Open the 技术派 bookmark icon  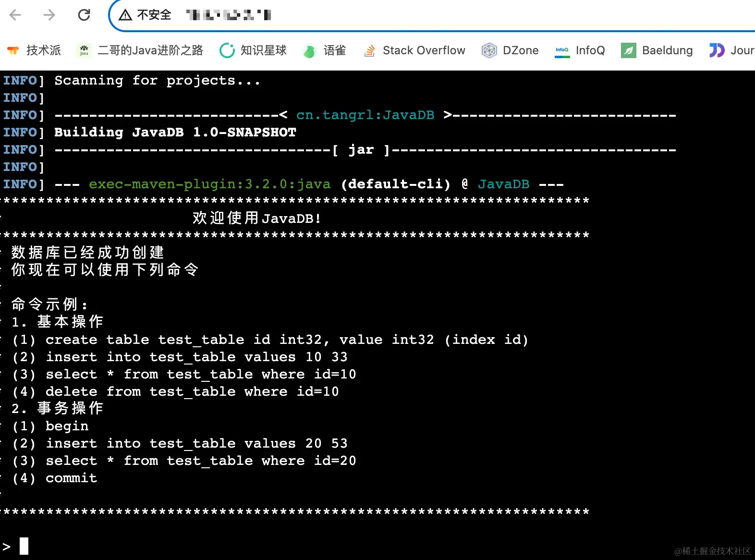[13, 50]
